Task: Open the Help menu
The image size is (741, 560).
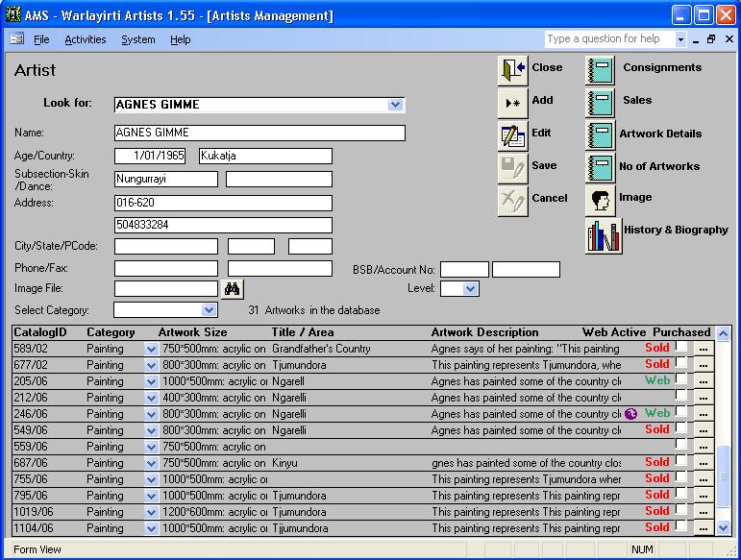Action: click(181, 39)
